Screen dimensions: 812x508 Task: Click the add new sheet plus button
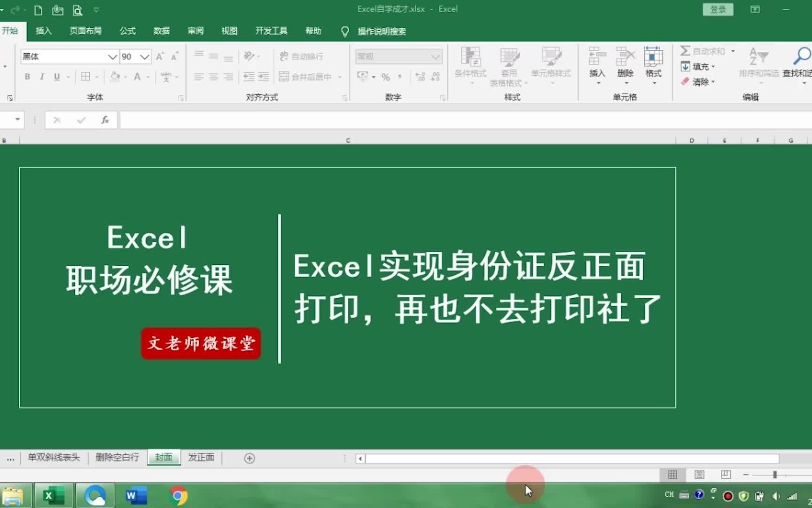coord(250,458)
